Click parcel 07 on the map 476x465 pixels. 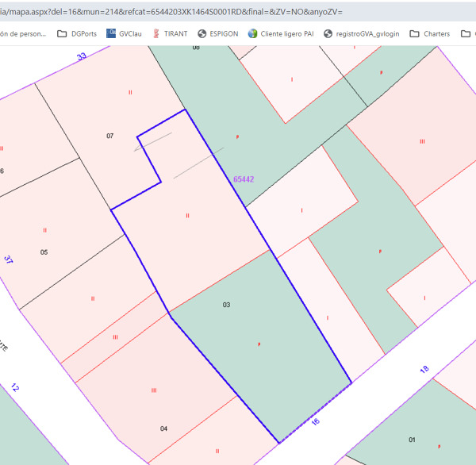click(x=110, y=136)
